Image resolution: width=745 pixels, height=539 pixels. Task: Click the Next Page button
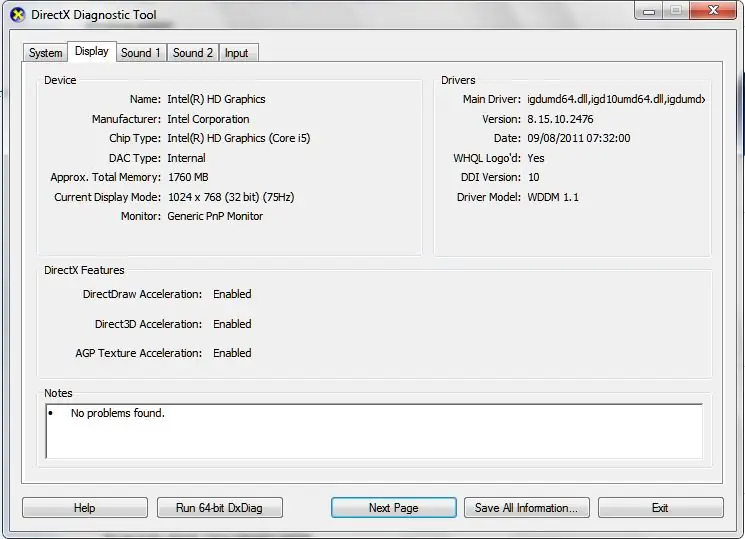click(393, 508)
